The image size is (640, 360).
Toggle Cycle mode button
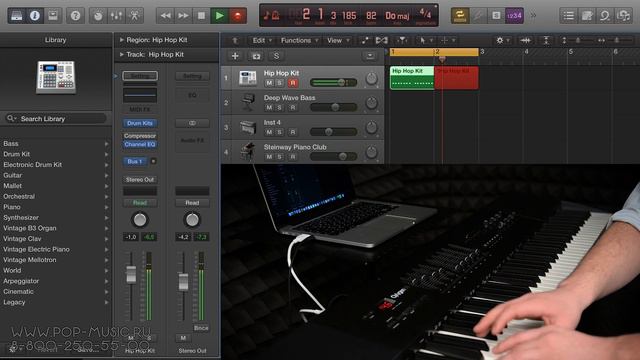pos(460,16)
